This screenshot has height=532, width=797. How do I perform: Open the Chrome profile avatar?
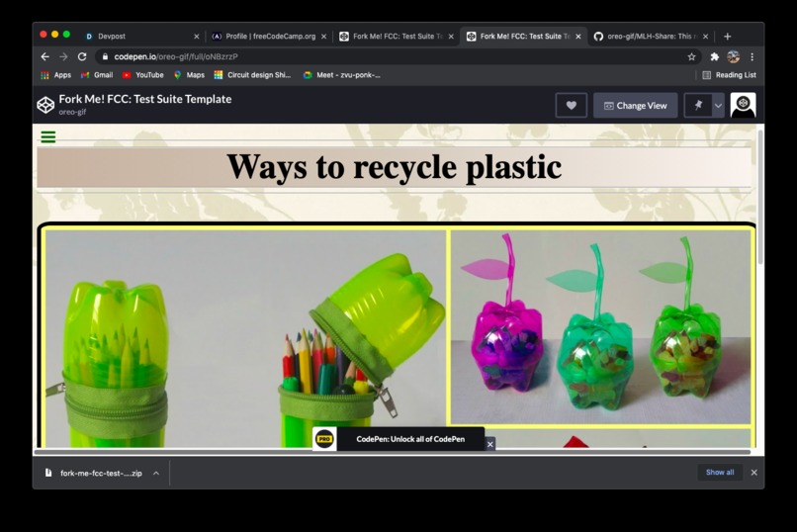(x=733, y=57)
